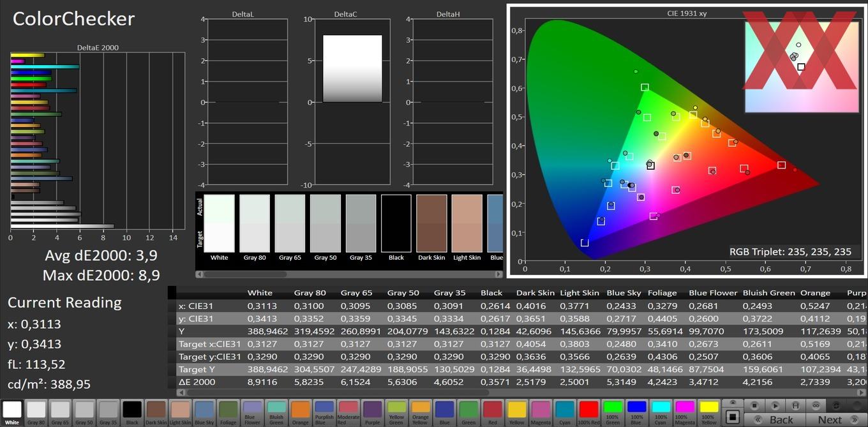
Task: Select the Gray 35 patch in the bottom strip
Action: [108, 412]
